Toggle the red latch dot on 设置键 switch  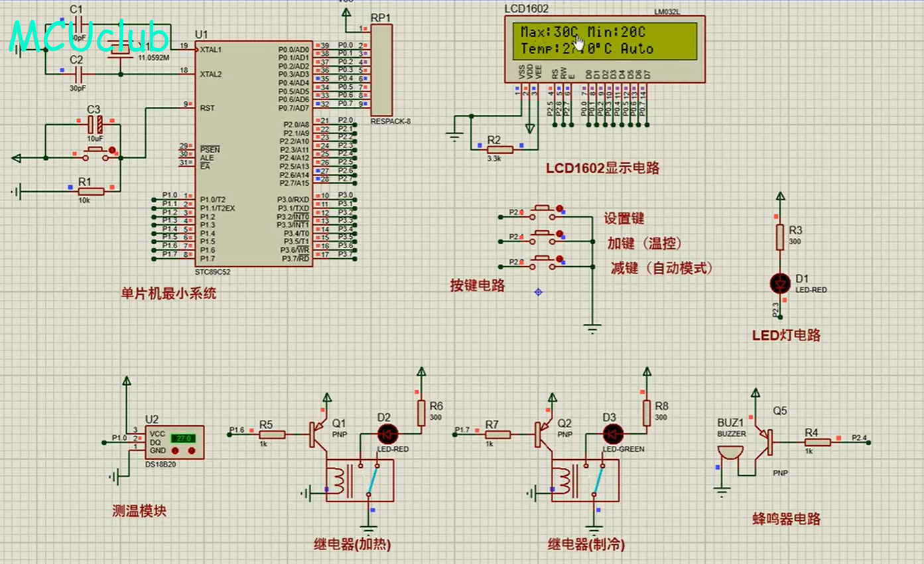tap(560, 209)
